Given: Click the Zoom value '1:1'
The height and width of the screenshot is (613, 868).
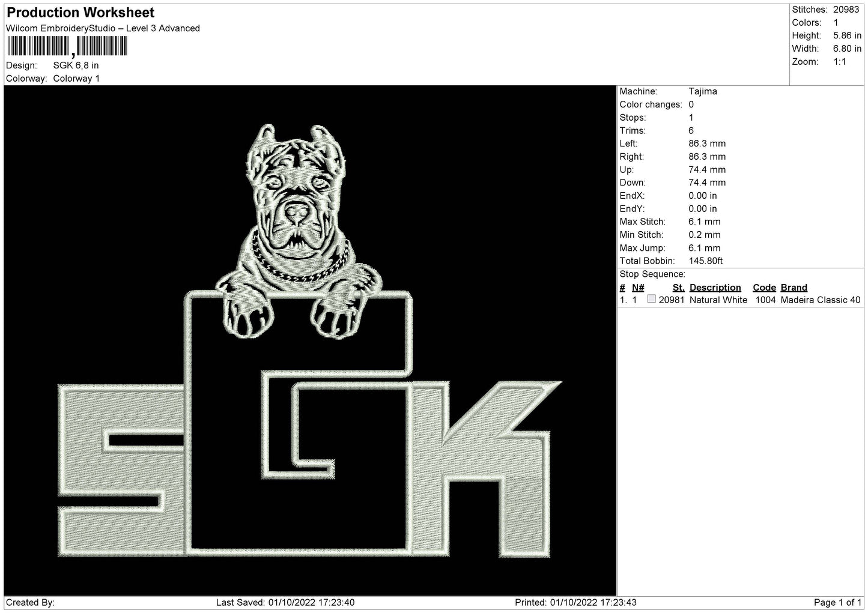Looking at the screenshot, I should click(x=840, y=62).
